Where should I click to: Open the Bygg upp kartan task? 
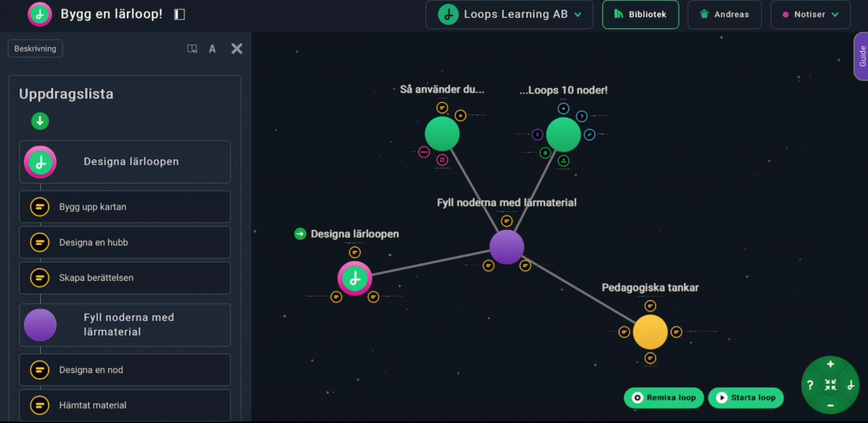click(124, 207)
